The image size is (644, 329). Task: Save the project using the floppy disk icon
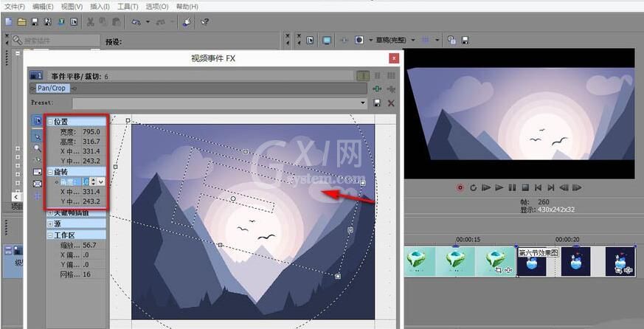pos(35,22)
